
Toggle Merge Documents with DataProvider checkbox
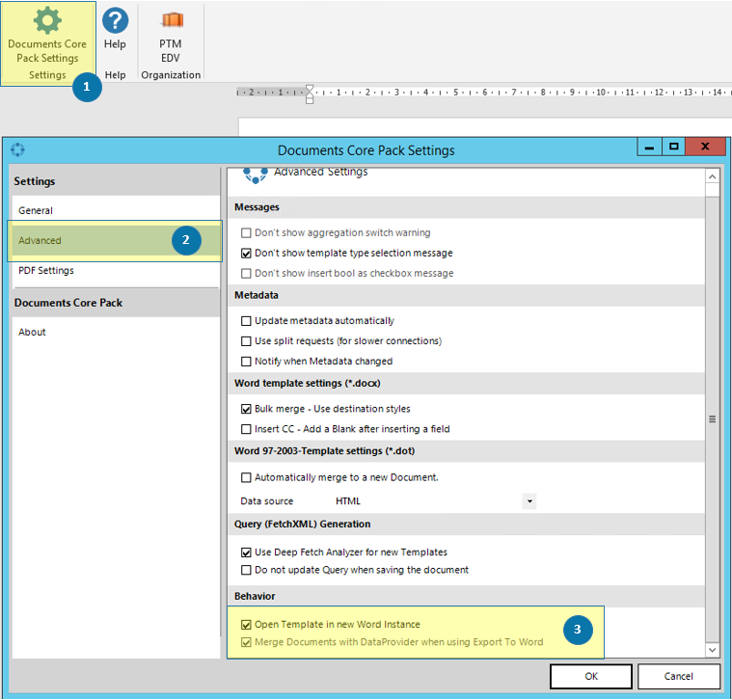point(246,642)
